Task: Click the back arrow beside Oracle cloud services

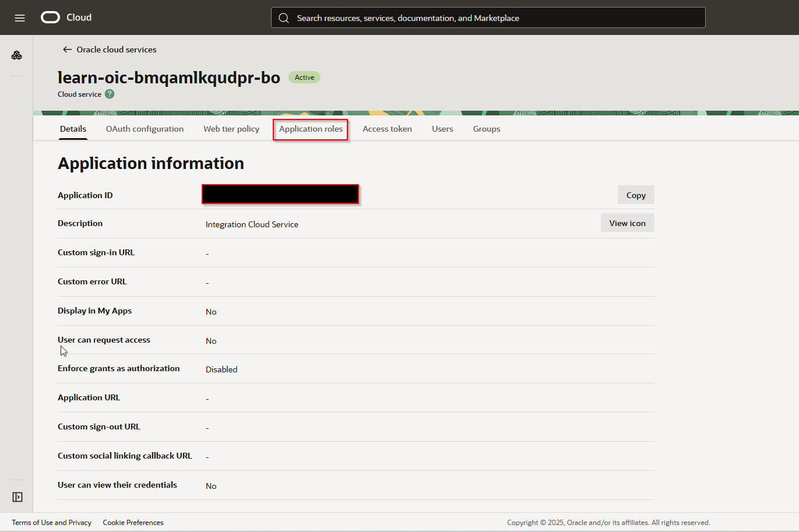Action: pyautogui.click(x=67, y=50)
